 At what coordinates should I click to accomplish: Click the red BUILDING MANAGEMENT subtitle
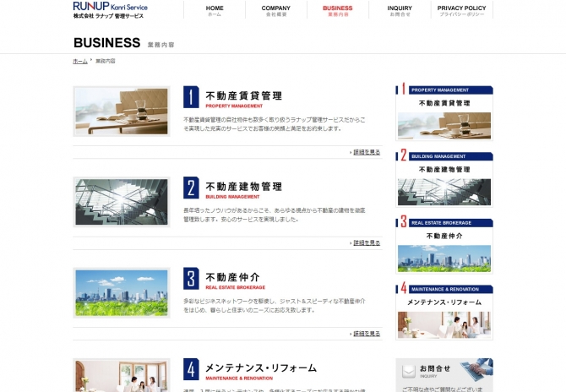[232, 197]
